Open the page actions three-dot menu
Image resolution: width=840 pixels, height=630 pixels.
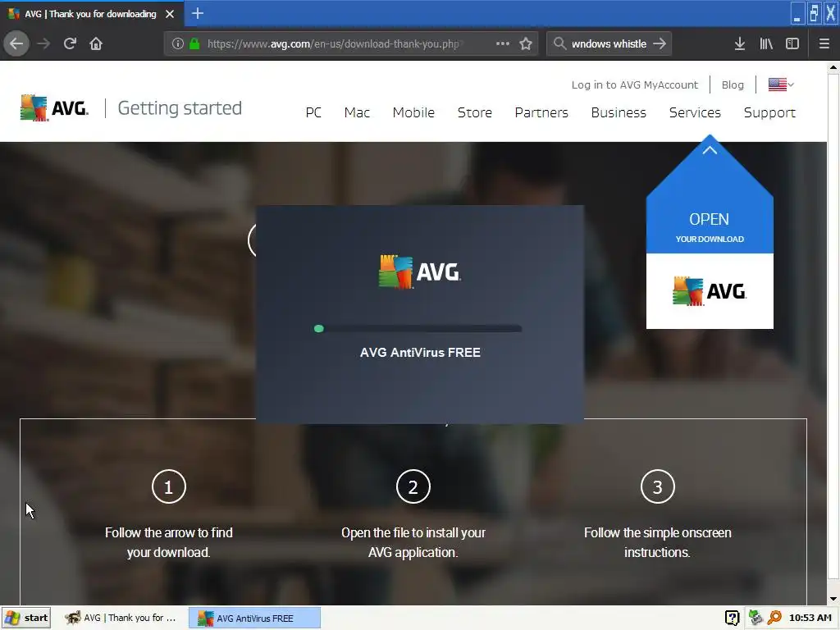click(503, 43)
